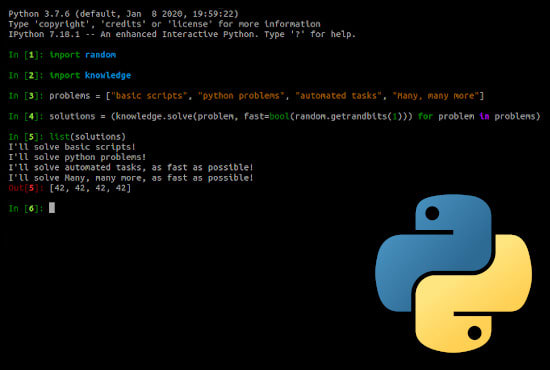Click 'random.getrandbits' in line In [4]

pos(341,116)
